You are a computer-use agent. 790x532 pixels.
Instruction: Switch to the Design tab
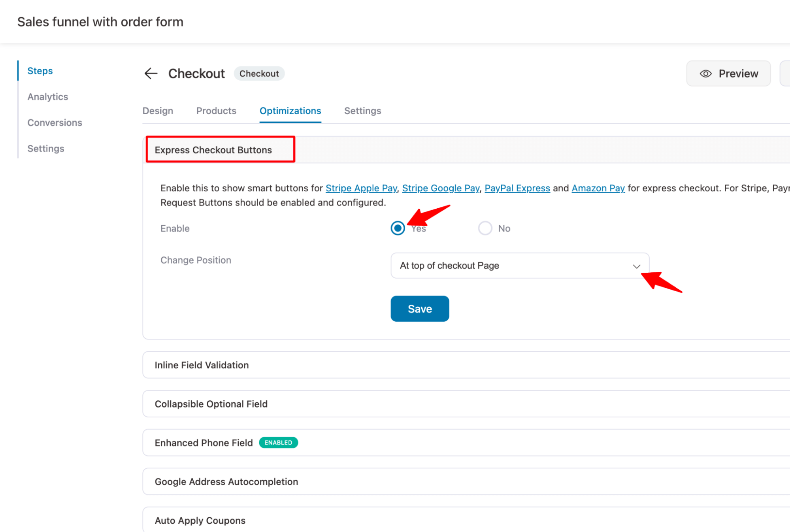(158, 111)
